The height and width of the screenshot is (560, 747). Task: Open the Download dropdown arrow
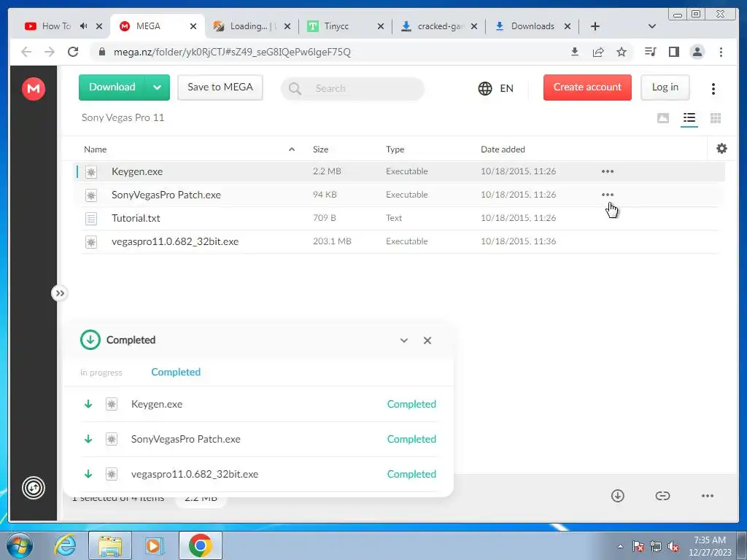pyautogui.click(x=158, y=87)
